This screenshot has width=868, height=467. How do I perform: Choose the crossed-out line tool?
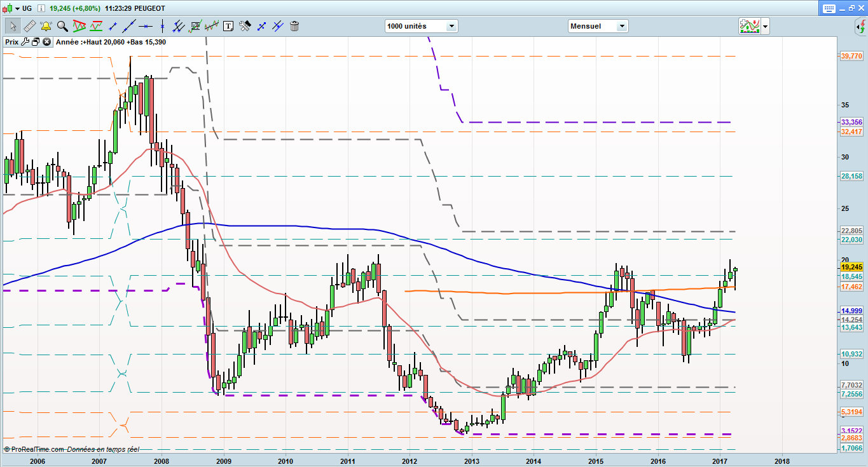[278, 26]
